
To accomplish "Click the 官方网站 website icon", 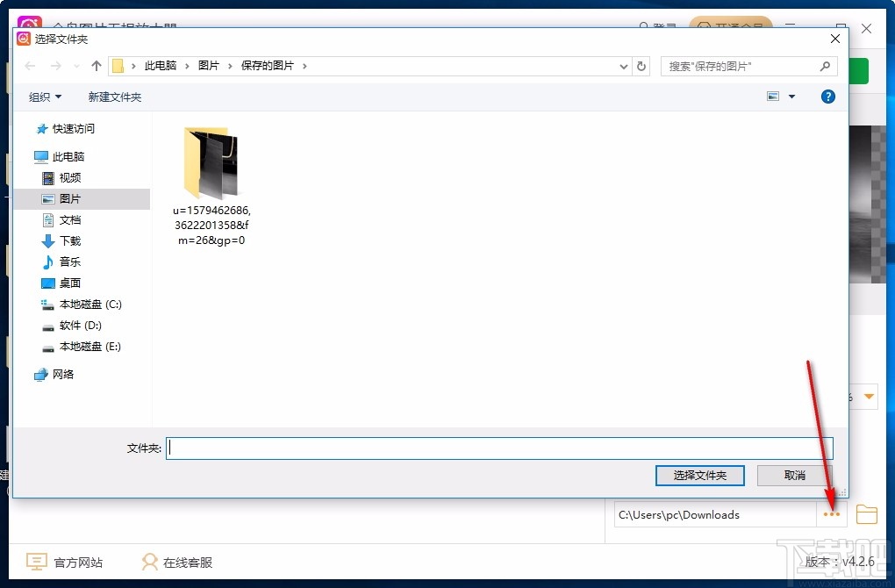I will [x=36, y=561].
